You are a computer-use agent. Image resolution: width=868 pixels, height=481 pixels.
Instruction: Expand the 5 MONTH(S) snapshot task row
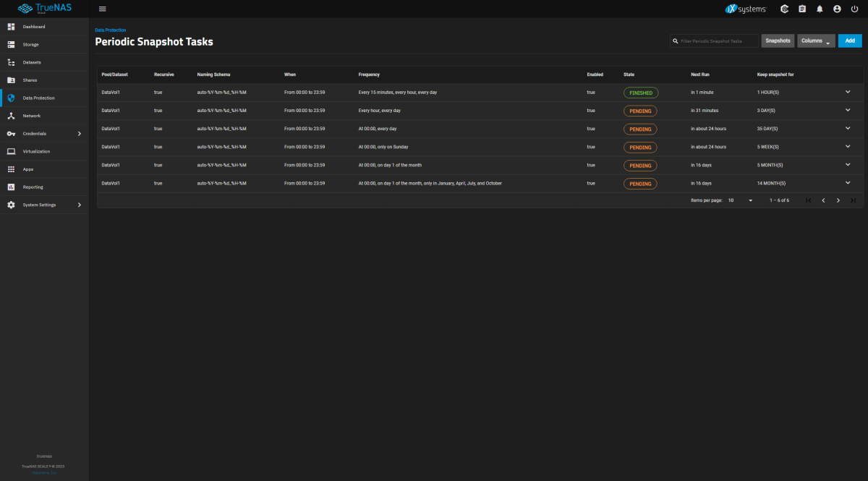[x=848, y=164]
